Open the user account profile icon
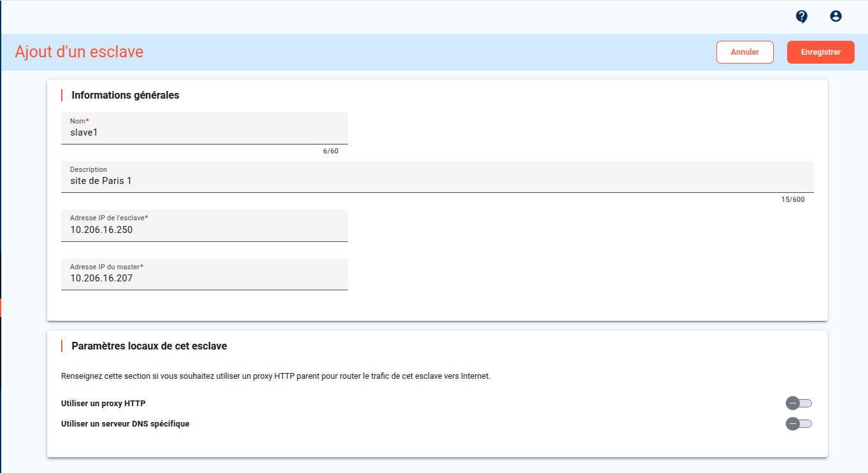 (836, 17)
